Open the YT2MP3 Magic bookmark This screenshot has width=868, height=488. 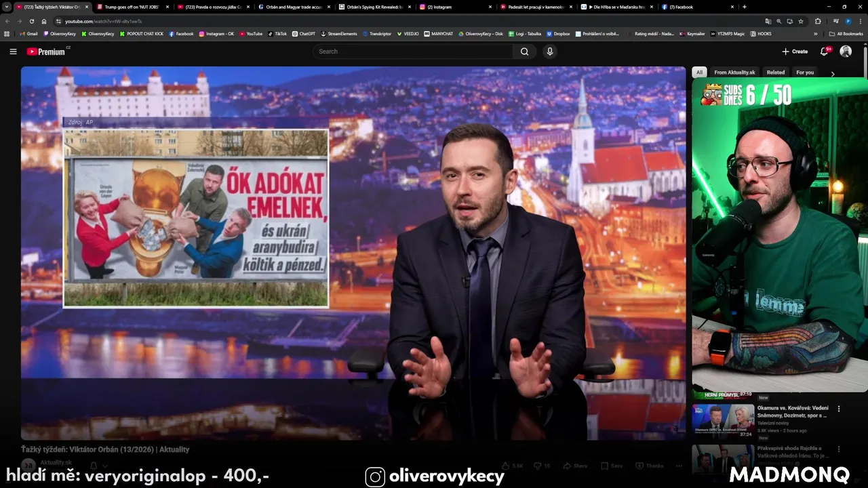click(x=727, y=33)
